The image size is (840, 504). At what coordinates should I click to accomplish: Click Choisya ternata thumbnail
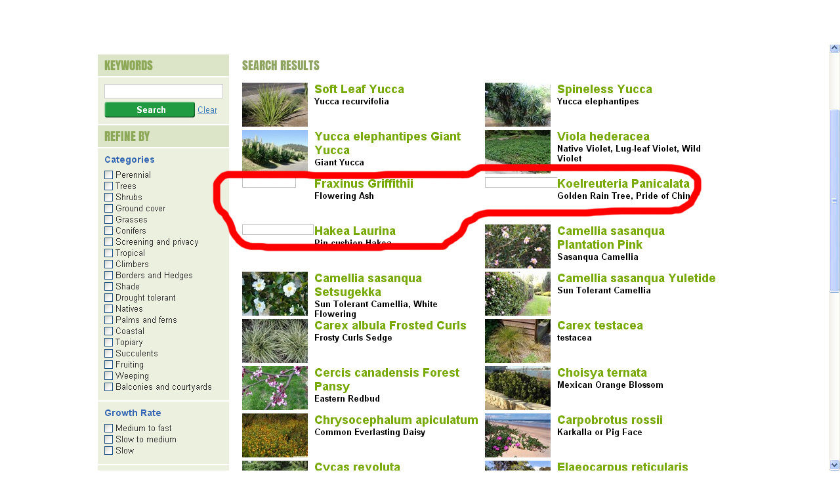[518, 388]
